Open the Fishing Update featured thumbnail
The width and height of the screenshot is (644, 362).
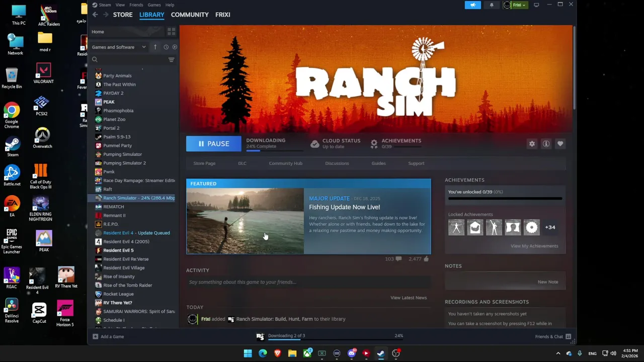pos(245,221)
